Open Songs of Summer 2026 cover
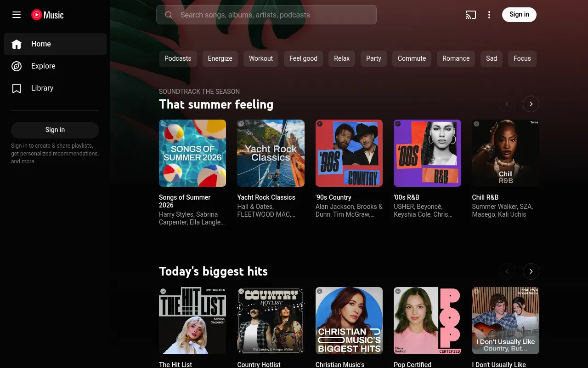The height and width of the screenshot is (368, 588). click(x=192, y=153)
